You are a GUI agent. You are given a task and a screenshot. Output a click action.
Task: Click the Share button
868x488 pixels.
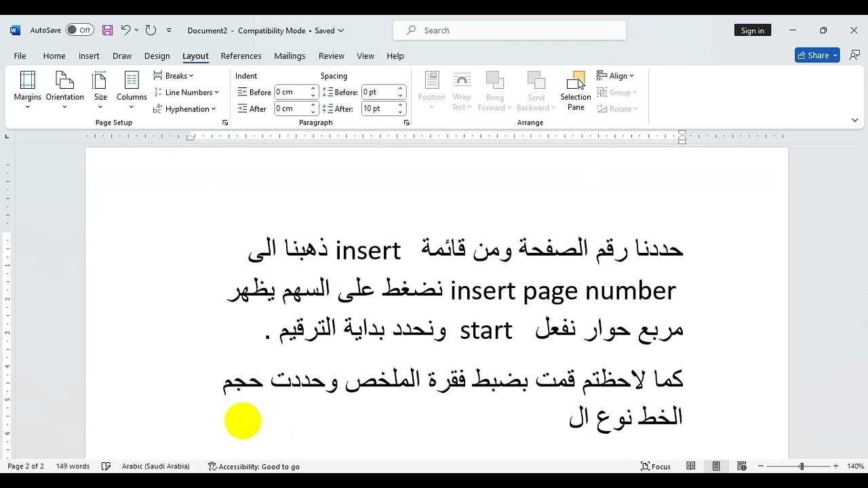[817, 56]
